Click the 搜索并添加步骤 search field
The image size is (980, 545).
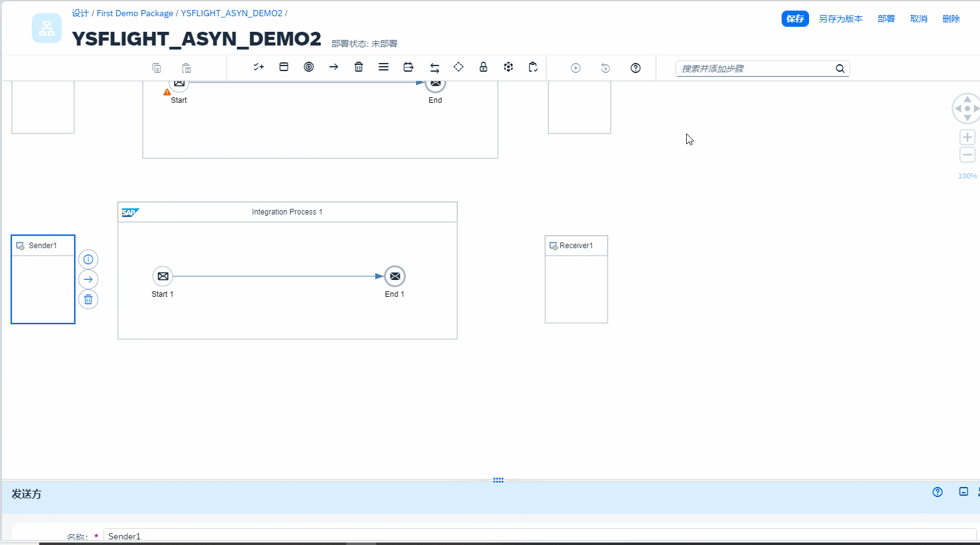coord(755,69)
